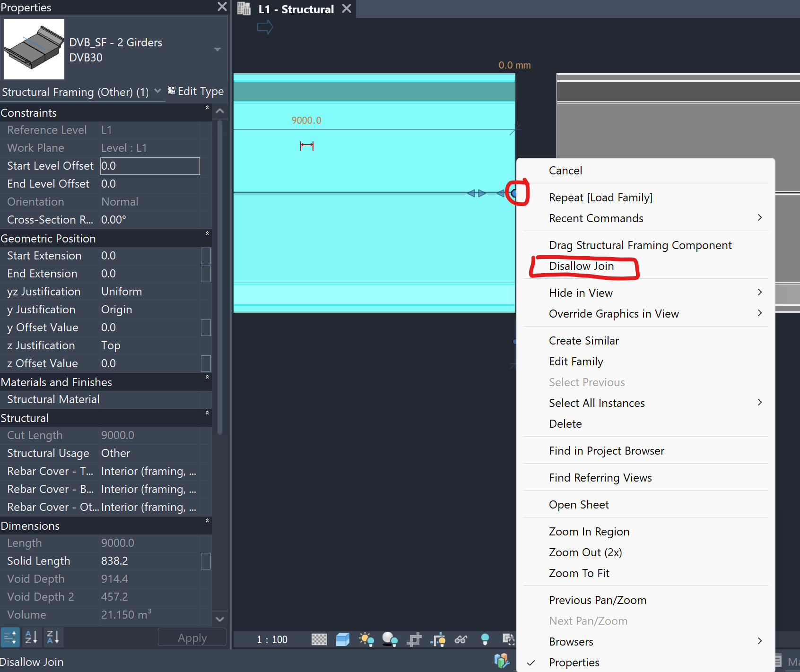Edit the Start Level Offset value field
This screenshot has height=672, width=800.
tap(150, 166)
